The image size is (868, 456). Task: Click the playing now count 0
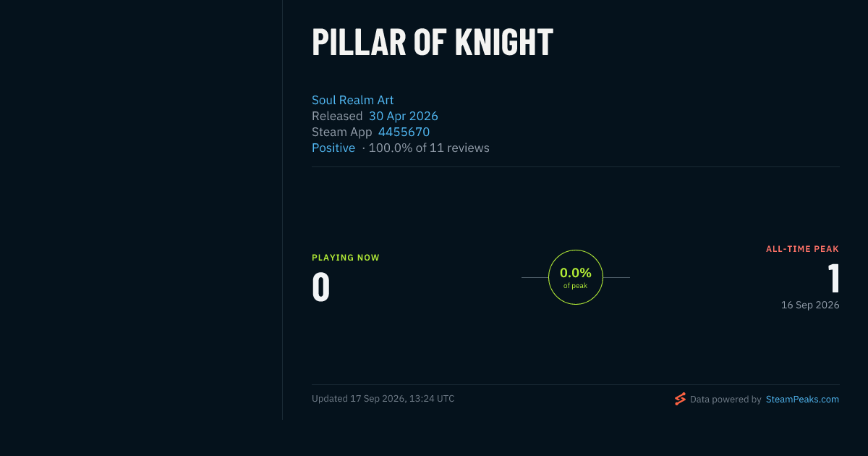coord(321,287)
